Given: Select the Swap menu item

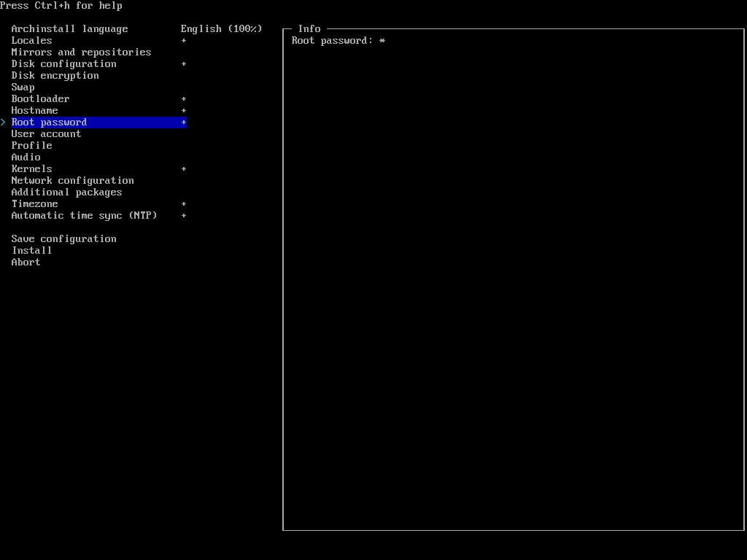Looking at the screenshot, I should tap(23, 87).
